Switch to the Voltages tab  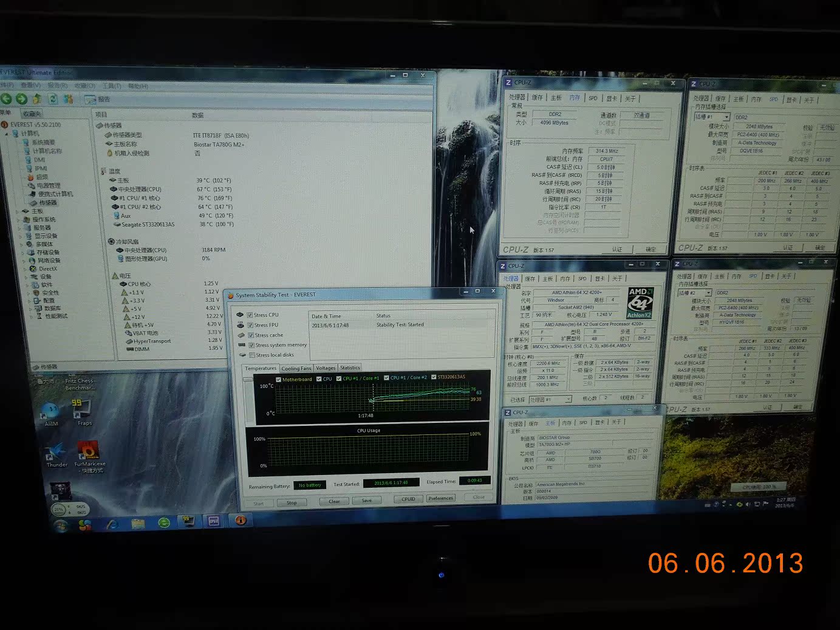(x=326, y=368)
